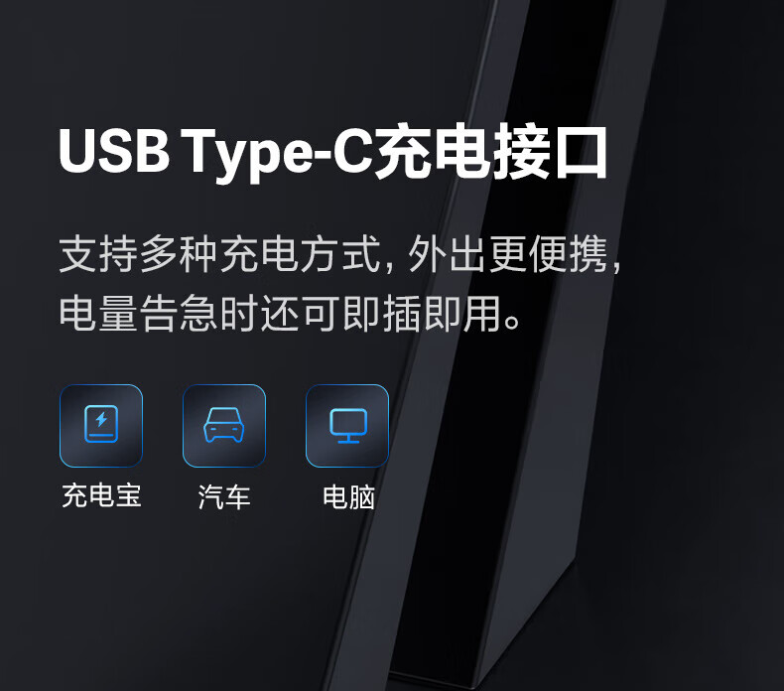
Task: Click the 汽车 label under car icon
Action: coord(224,496)
